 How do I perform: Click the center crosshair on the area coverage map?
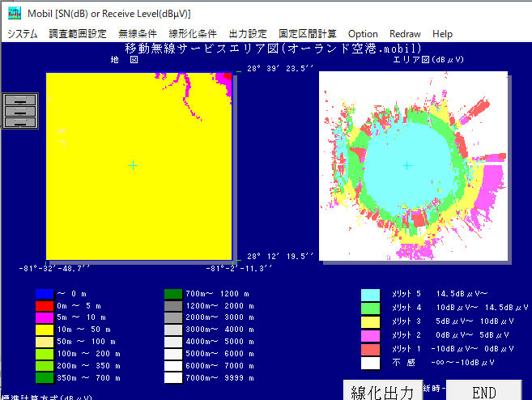coord(407,165)
